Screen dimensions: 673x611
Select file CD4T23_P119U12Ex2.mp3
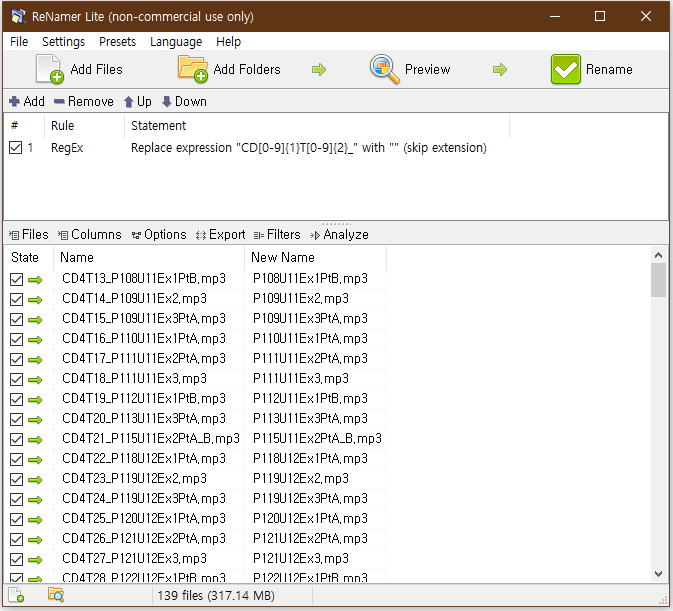(134, 478)
